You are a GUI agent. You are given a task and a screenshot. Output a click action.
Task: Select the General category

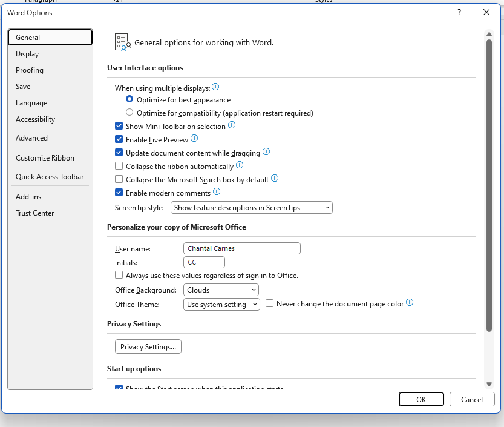pyautogui.click(x=50, y=38)
